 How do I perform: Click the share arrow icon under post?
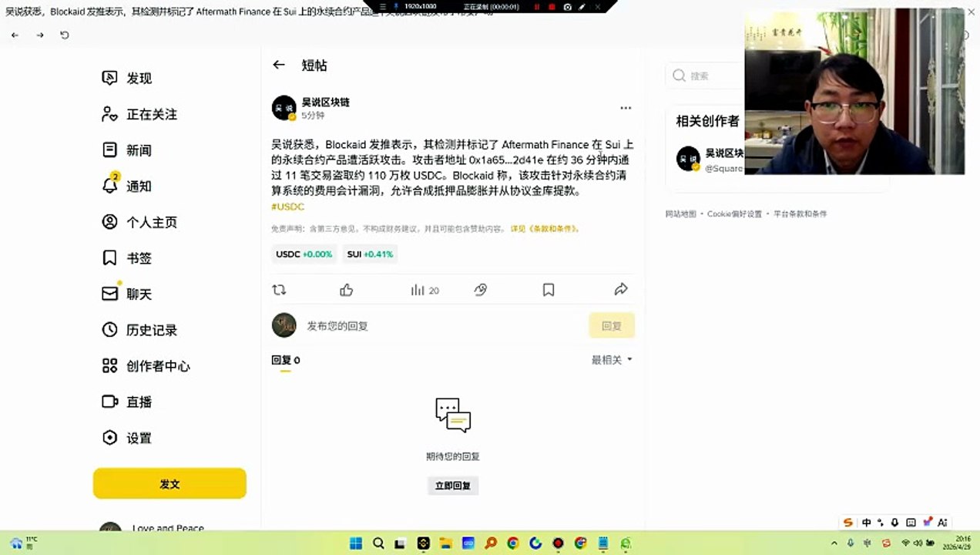pos(621,290)
